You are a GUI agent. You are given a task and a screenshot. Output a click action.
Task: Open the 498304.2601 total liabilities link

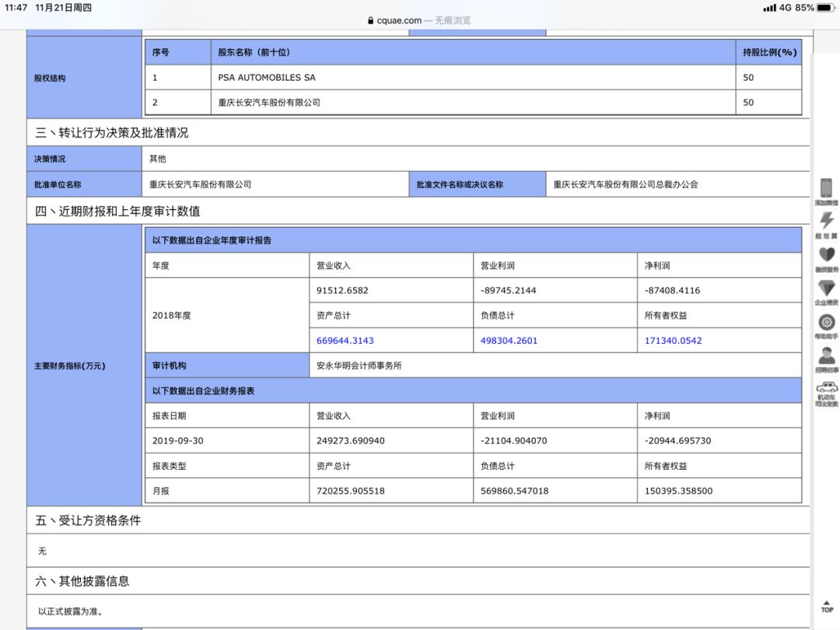point(509,340)
